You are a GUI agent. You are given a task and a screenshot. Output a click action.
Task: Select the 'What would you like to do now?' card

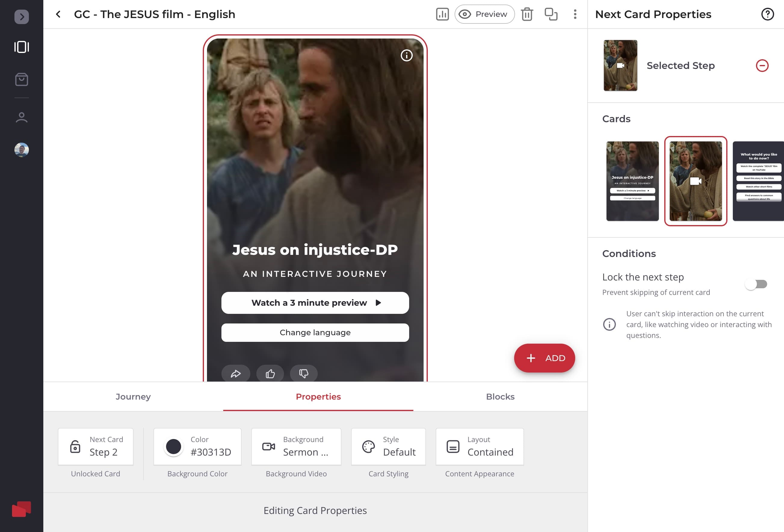point(758,181)
